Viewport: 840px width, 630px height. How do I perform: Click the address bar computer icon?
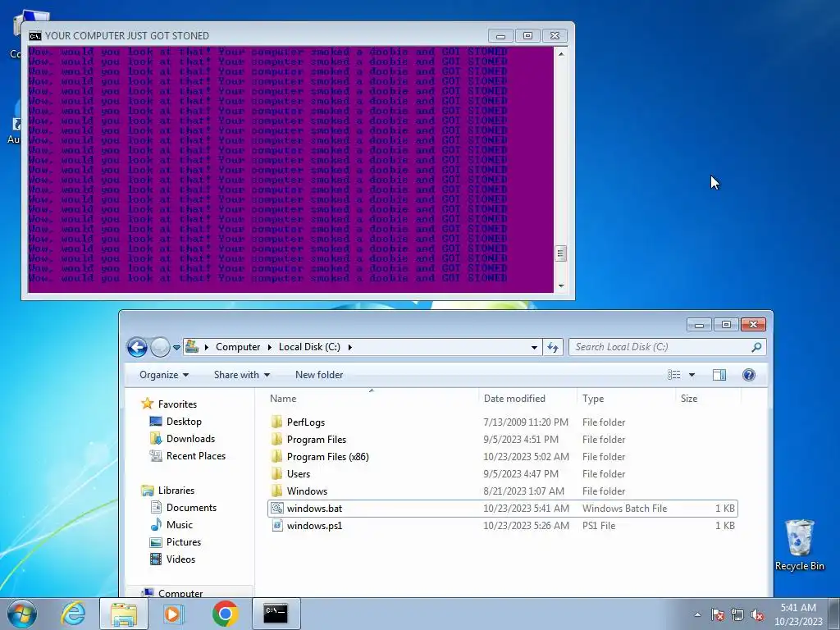coord(192,347)
